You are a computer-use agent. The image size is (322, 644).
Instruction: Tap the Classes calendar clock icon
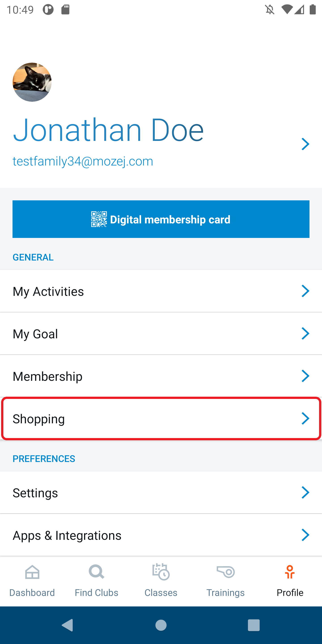(x=161, y=572)
